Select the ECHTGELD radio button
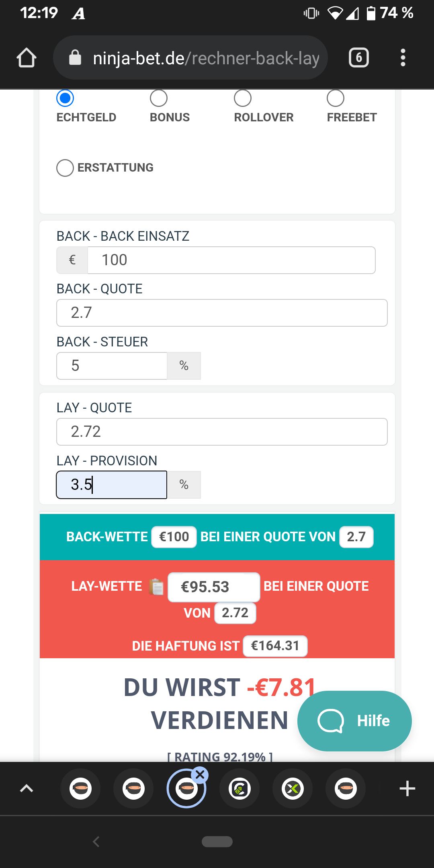 [x=65, y=98]
